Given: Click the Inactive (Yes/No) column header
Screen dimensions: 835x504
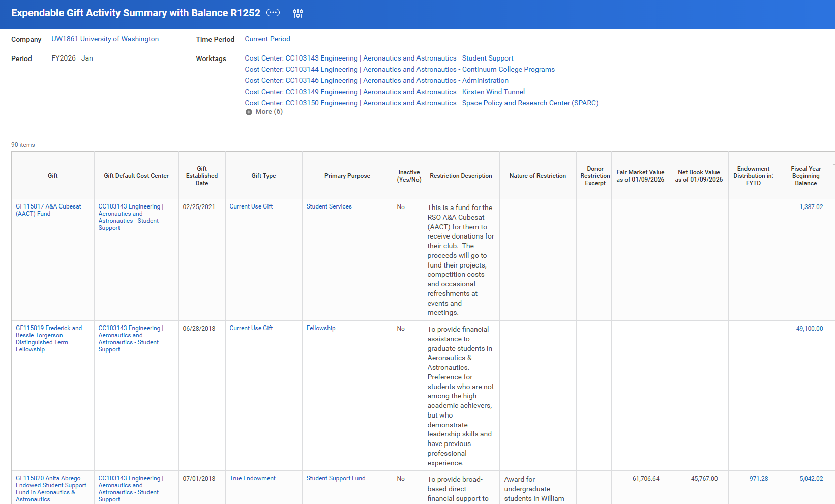Looking at the screenshot, I should 408,176.
